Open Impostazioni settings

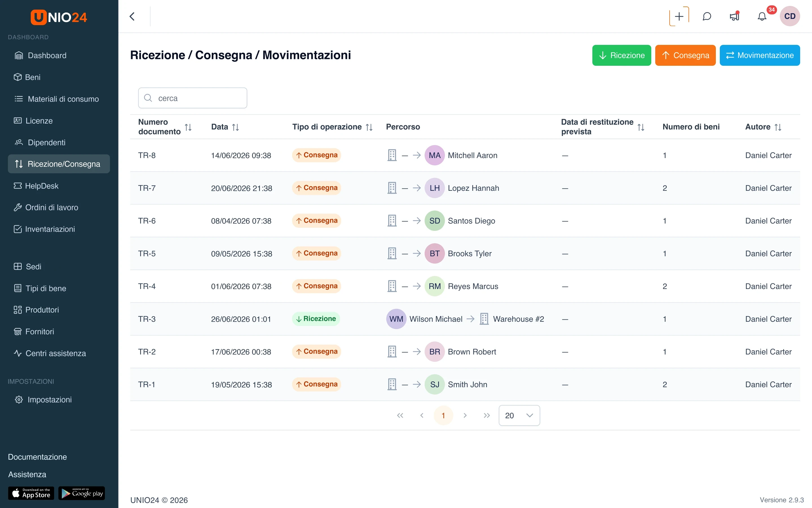click(59, 399)
